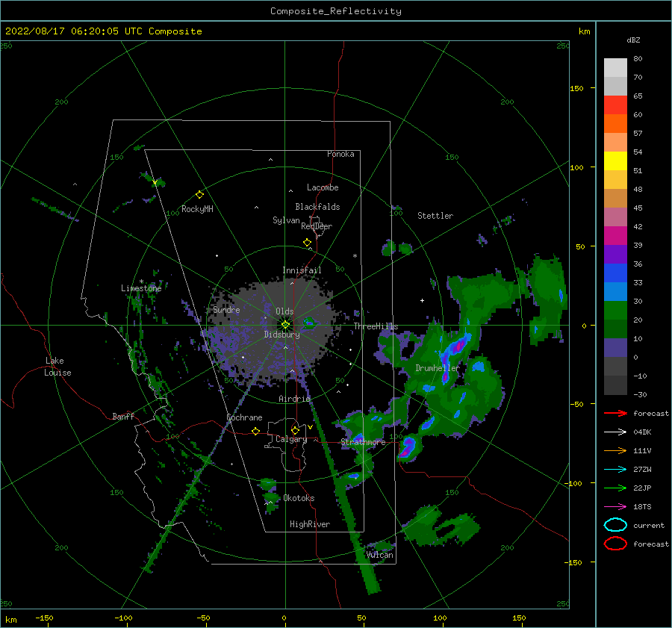The height and width of the screenshot is (628, 672).
Task: Click the Limestone label
Action: click(x=141, y=288)
